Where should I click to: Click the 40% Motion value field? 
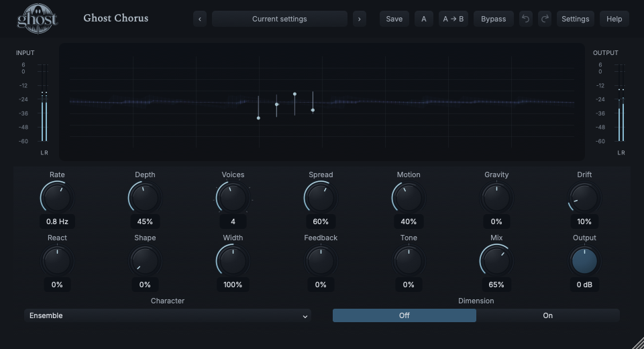point(409,221)
